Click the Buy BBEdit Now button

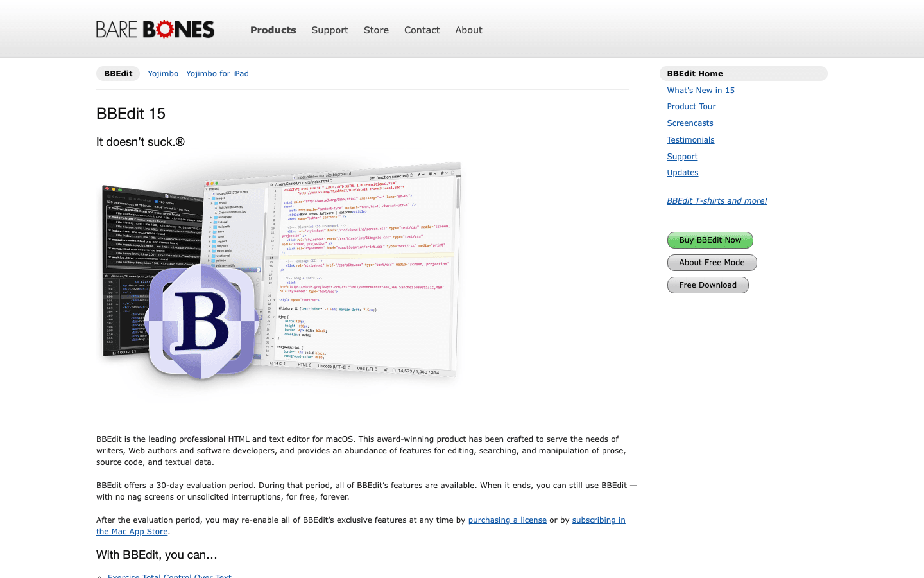pos(710,240)
